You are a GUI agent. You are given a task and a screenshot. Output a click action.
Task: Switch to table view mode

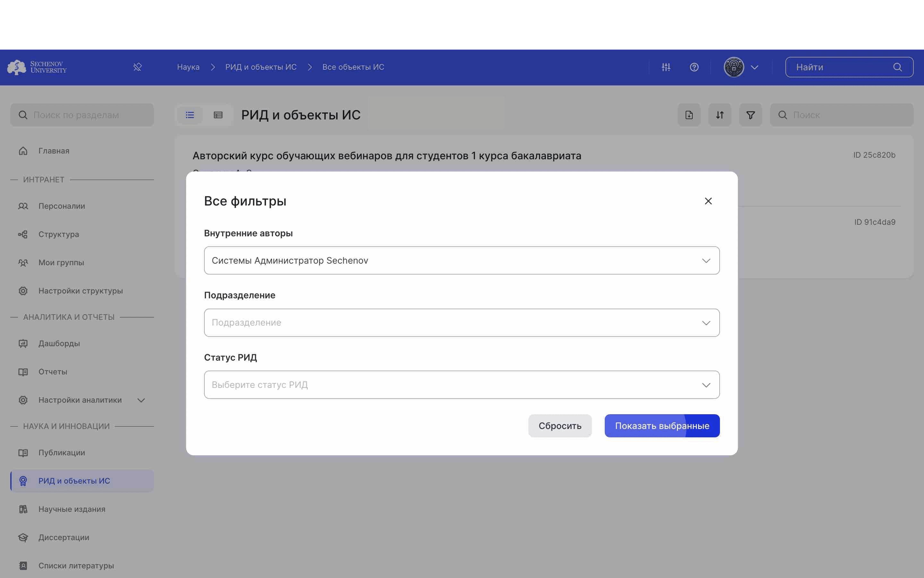[x=218, y=115]
